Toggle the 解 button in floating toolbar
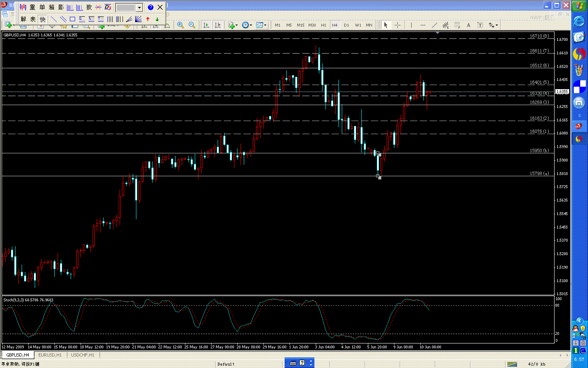Screen dimensions: 588x368 [23, 19]
